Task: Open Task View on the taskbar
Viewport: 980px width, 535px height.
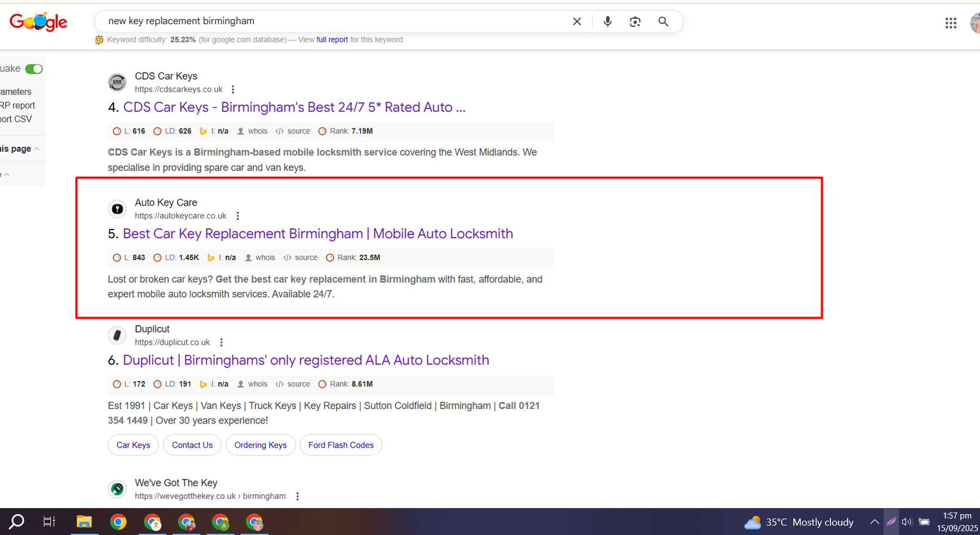Action: (49, 522)
